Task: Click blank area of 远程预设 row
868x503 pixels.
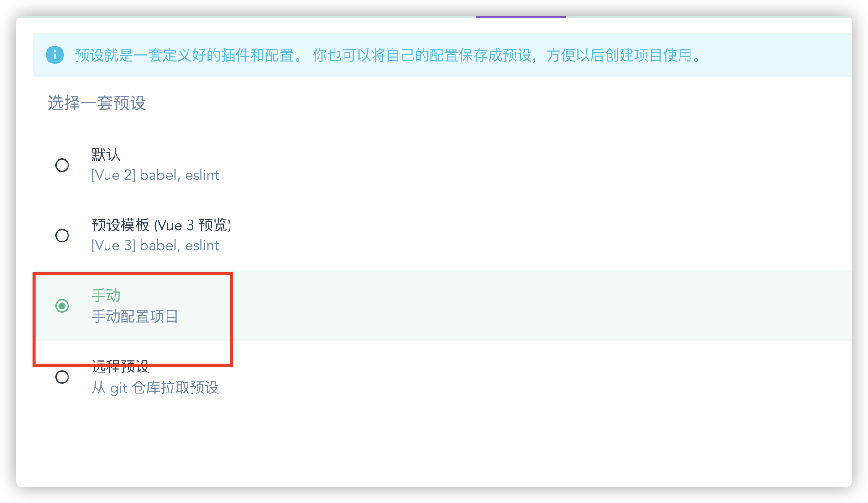Action: 539,377
